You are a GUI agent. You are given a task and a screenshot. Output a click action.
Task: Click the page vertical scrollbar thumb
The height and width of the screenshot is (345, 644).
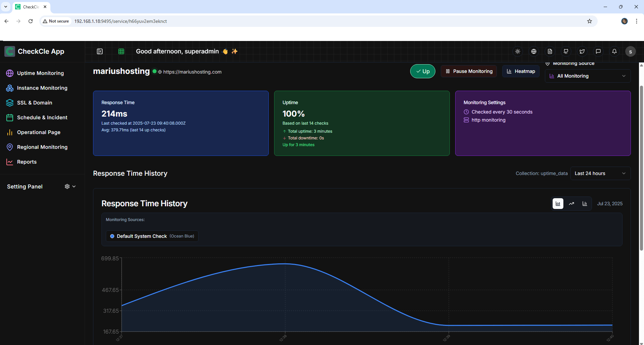[641, 168]
